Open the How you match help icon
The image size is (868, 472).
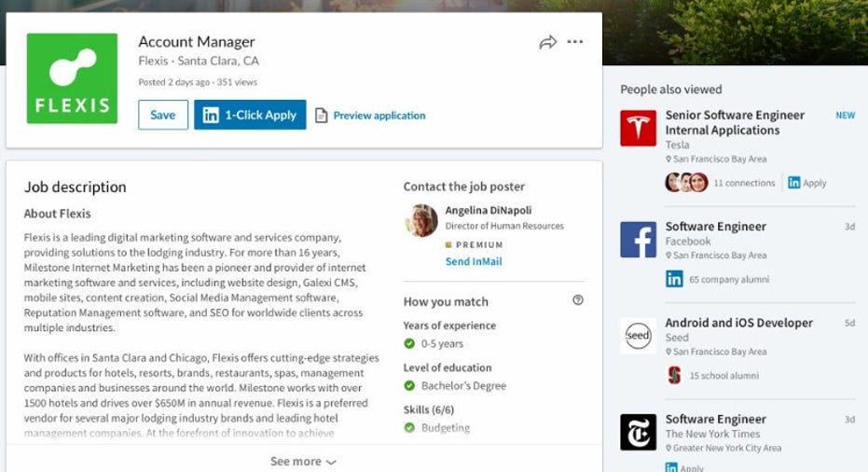(x=578, y=299)
